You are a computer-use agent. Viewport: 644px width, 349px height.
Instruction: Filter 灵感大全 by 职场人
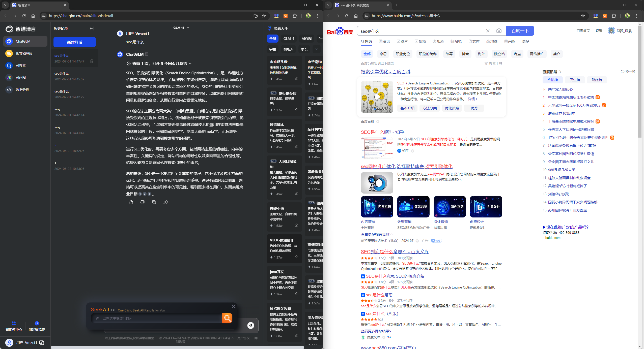[288, 49]
